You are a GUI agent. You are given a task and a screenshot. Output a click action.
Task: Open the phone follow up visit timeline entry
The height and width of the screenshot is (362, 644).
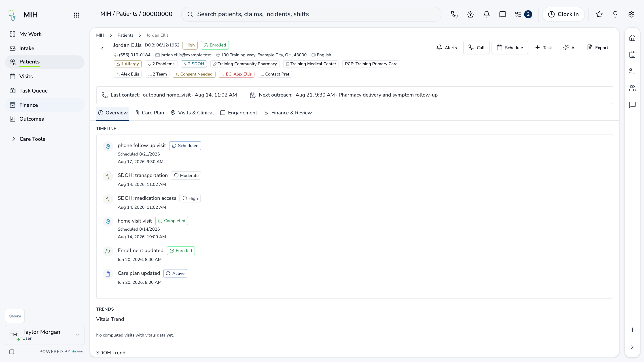click(142, 145)
